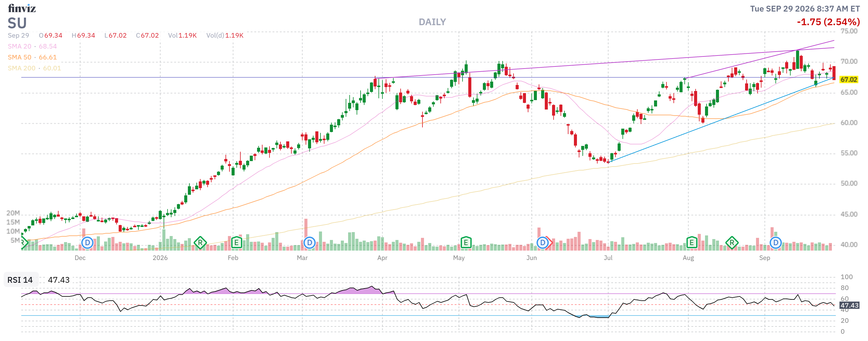Screen dimensions: 868x341
Task: Click the Apr month label
Action: (x=382, y=258)
